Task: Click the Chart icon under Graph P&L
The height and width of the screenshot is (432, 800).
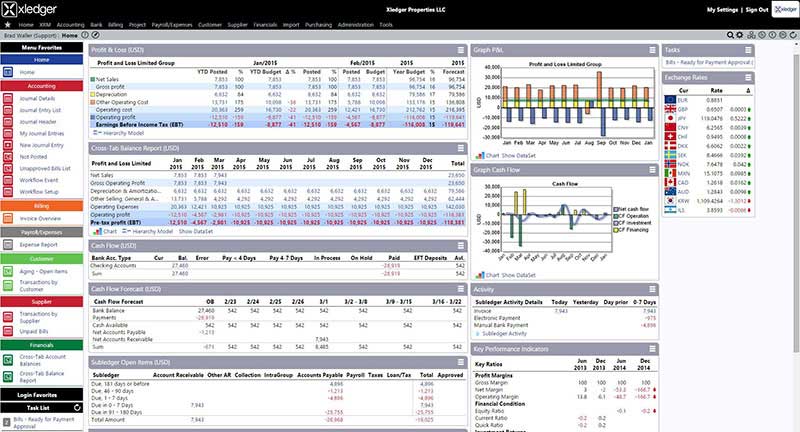Action: (480, 156)
